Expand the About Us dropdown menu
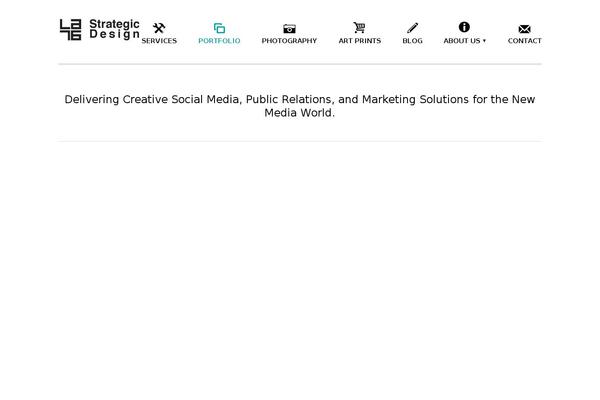The width and height of the screenshot is (600, 400). click(465, 41)
